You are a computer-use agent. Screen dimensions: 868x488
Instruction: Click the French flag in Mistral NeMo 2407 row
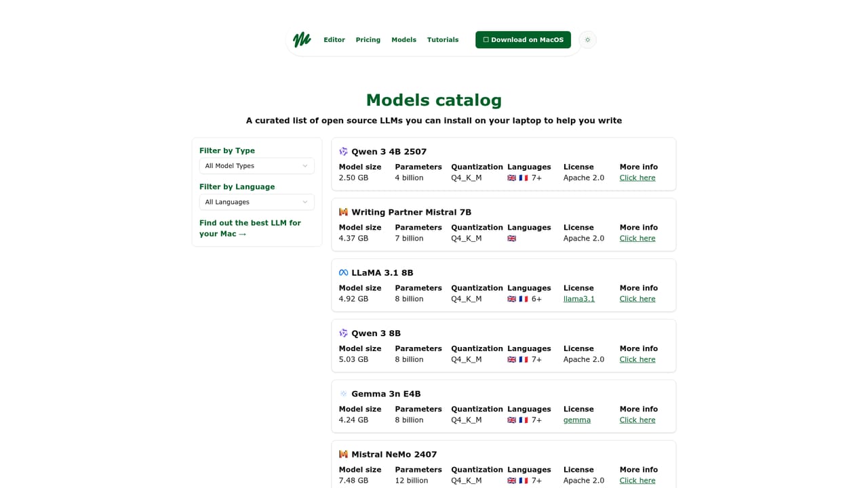pos(524,481)
